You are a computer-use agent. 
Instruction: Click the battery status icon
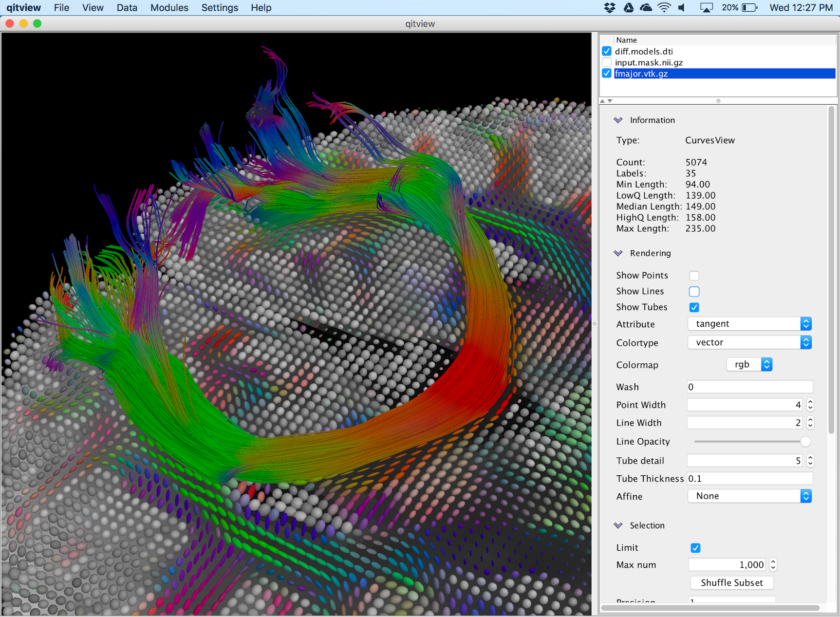[749, 8]
